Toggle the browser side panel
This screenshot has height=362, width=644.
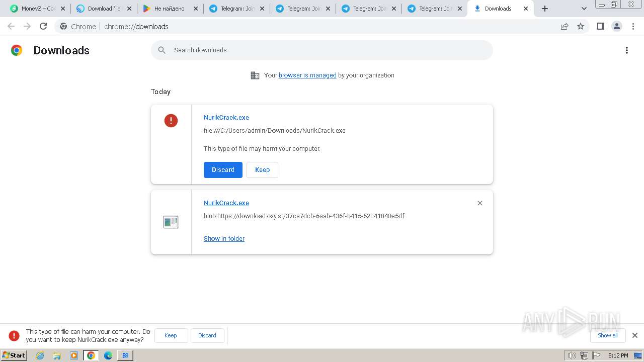(x=600, y=26)
